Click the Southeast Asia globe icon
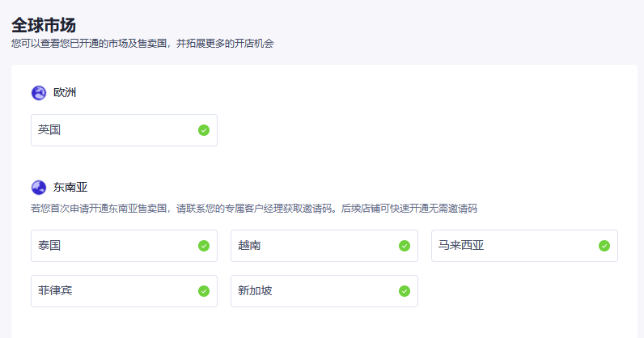Viewport: 644px width, 338px height. click(x=39, y=188)
